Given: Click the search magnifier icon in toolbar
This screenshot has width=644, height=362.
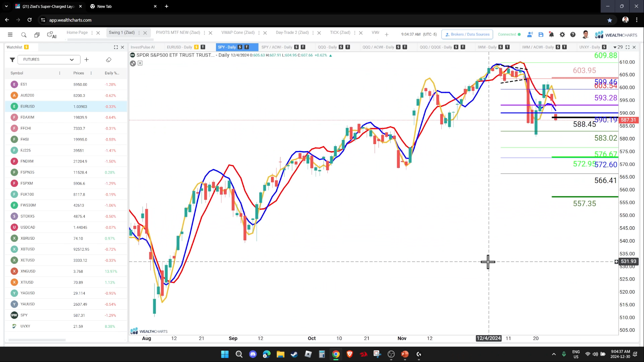Looking at the screenshot, I should [x=24, y=35].
